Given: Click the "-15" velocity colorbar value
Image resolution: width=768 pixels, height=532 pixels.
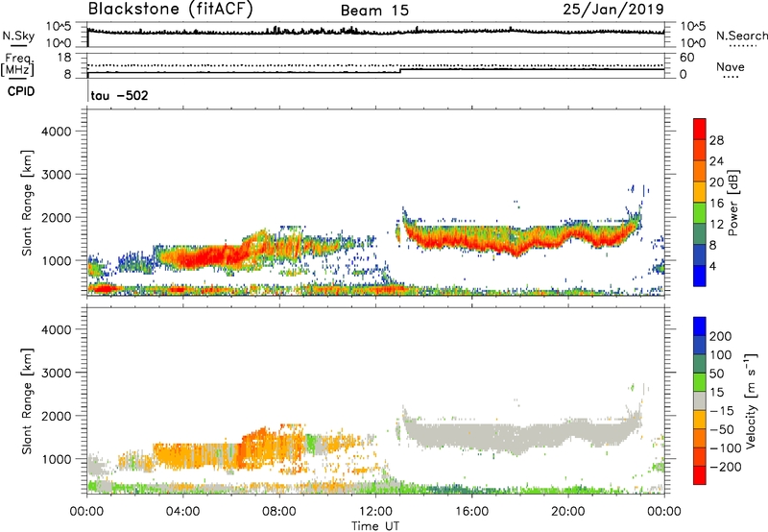Looking at the screenshot, I should 722,411.
